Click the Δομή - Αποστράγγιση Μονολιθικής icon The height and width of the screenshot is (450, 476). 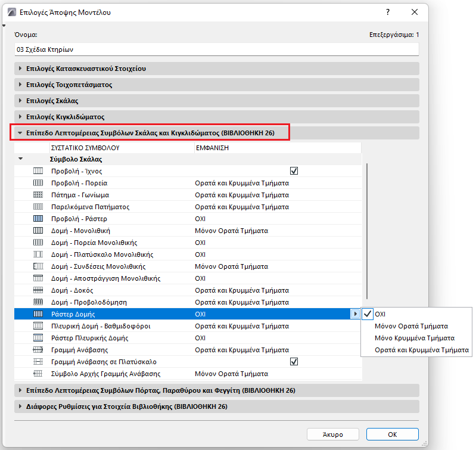(38, 278)
